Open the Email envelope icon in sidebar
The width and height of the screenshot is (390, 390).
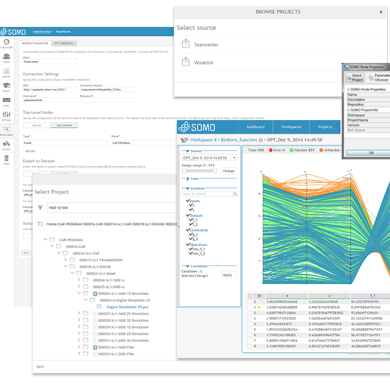point(6,100)
